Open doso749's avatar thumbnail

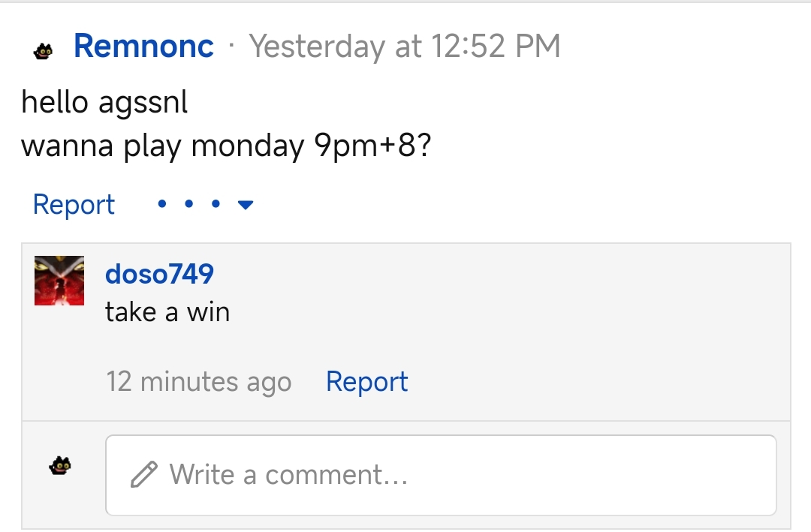tap(59, 280)
